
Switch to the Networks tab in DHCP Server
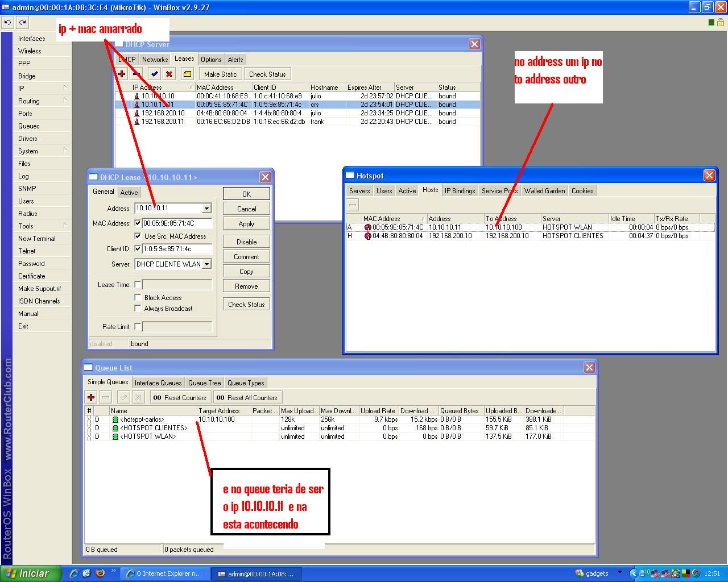tap(155, 59)
